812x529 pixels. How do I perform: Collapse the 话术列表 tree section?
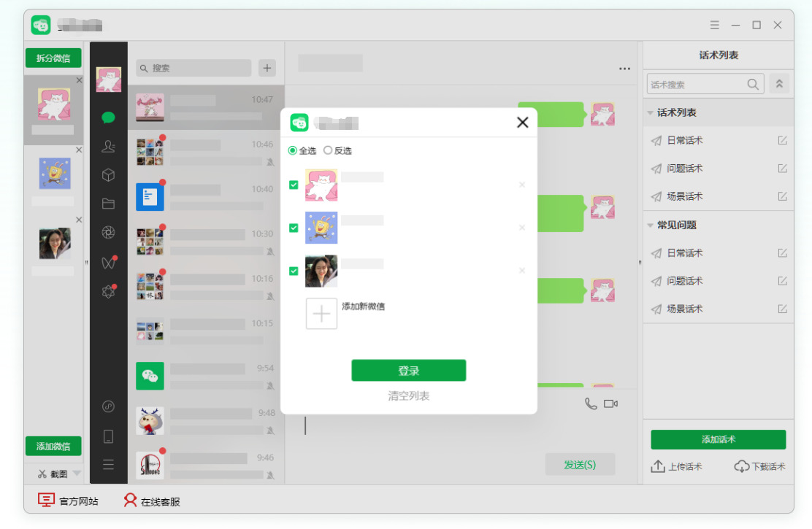650,113
